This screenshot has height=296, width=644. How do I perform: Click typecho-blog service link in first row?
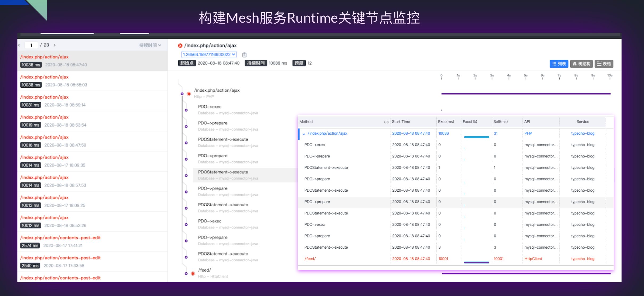pos(583,133)
